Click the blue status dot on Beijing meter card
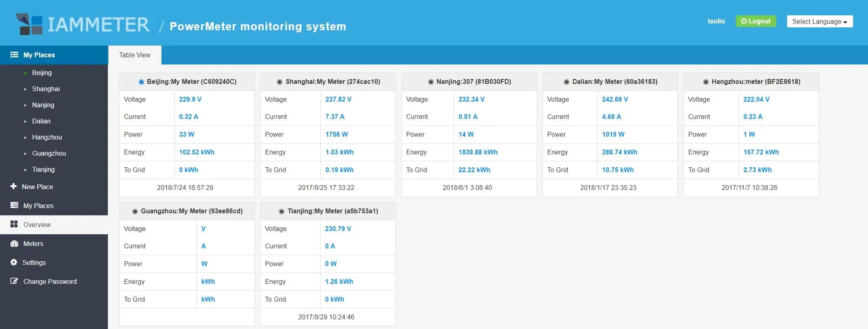The width and height of the screenshot is (868, 329). (x=141, y=82)
